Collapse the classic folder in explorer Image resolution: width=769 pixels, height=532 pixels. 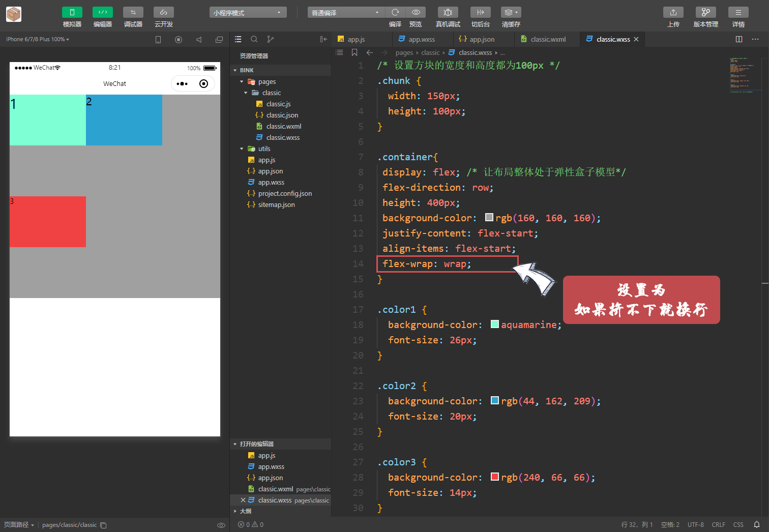(246, 93)
